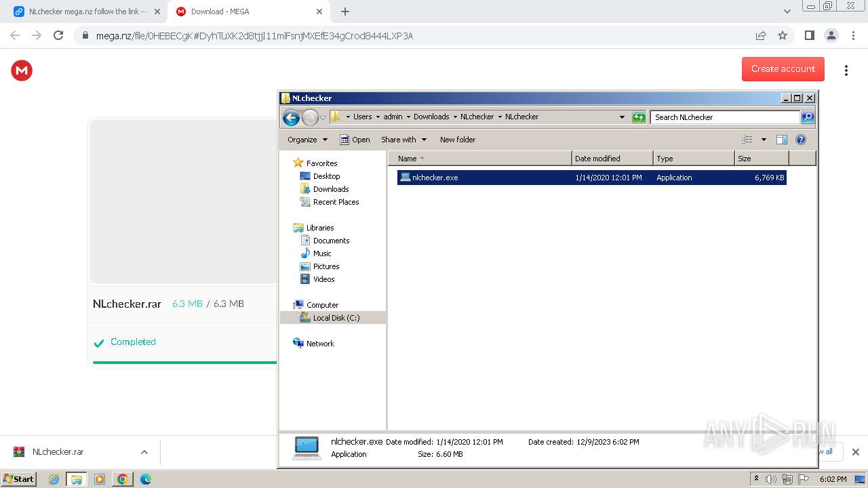868x488 pixels.
Task: Open Microsoft Edge from the taskbar
Action: point(146,479)
